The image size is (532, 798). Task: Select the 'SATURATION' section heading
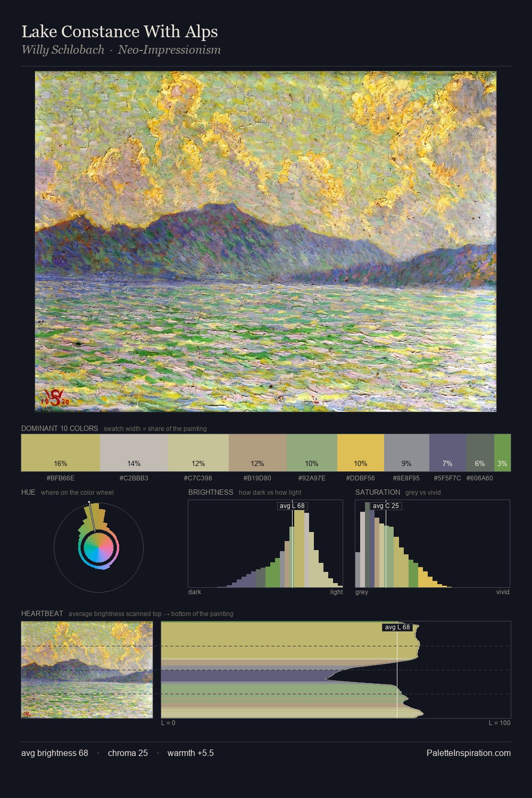click(378, 492)
